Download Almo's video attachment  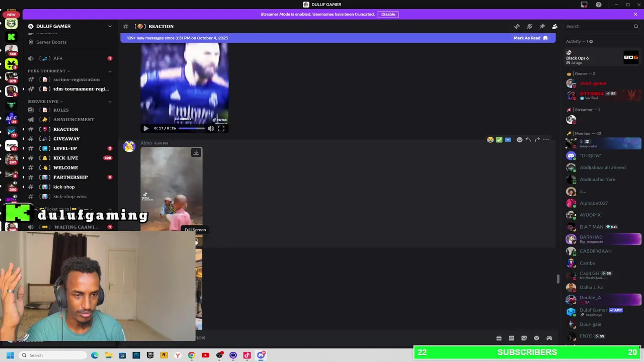pos(196,152)
